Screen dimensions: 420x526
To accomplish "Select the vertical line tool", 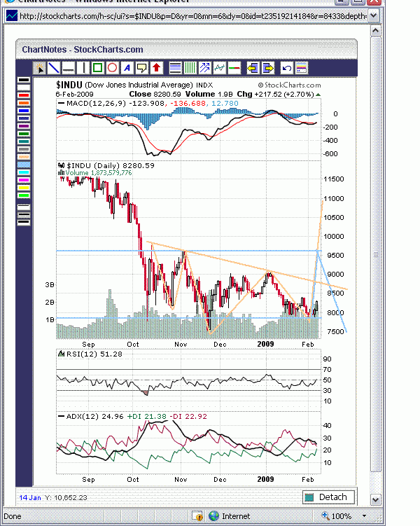I will 83,68.
